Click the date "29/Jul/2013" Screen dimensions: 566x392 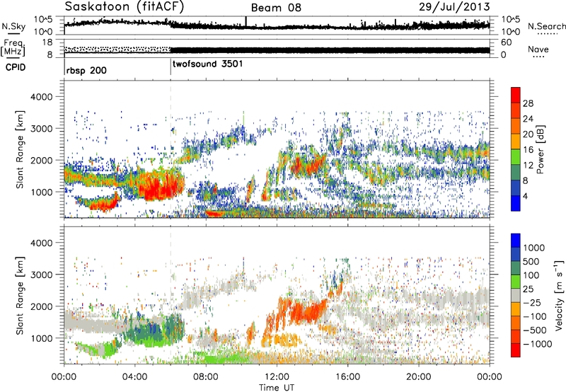(x=454, y=7)
